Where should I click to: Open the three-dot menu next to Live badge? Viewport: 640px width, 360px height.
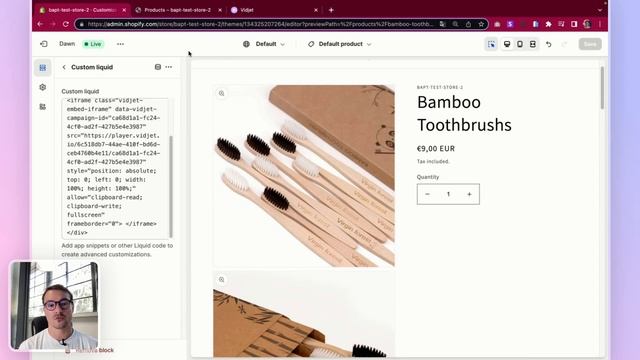coord(120,44)
